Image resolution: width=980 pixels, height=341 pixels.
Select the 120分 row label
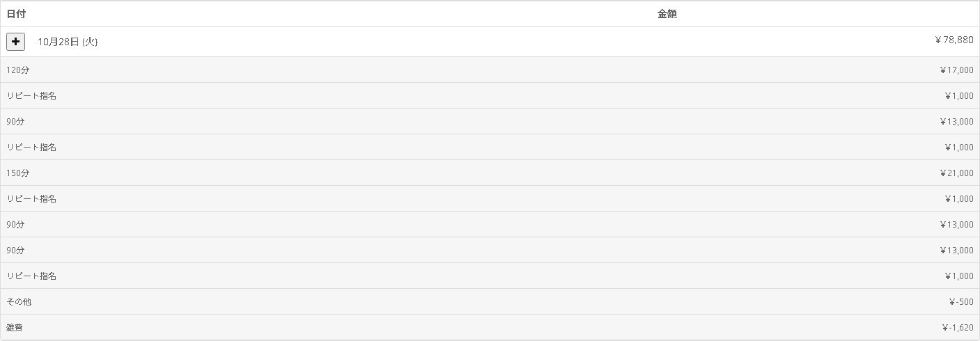[18, 70]
